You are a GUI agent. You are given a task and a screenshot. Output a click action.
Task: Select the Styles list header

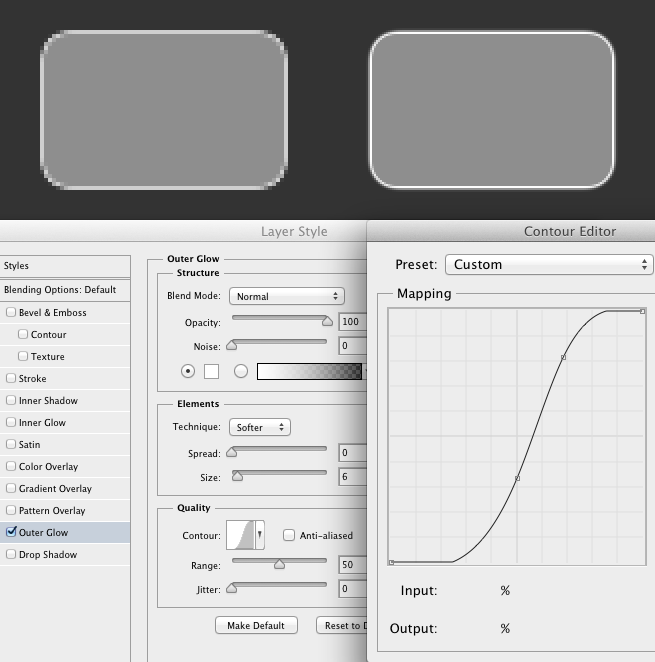click(65, 266)
